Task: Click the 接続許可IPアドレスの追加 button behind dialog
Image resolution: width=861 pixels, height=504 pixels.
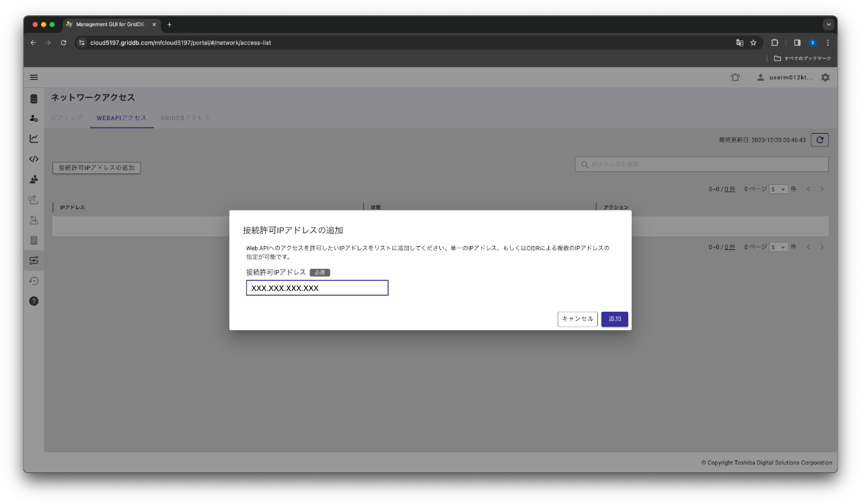Action: pyautogui.click(x=96, y=168)
